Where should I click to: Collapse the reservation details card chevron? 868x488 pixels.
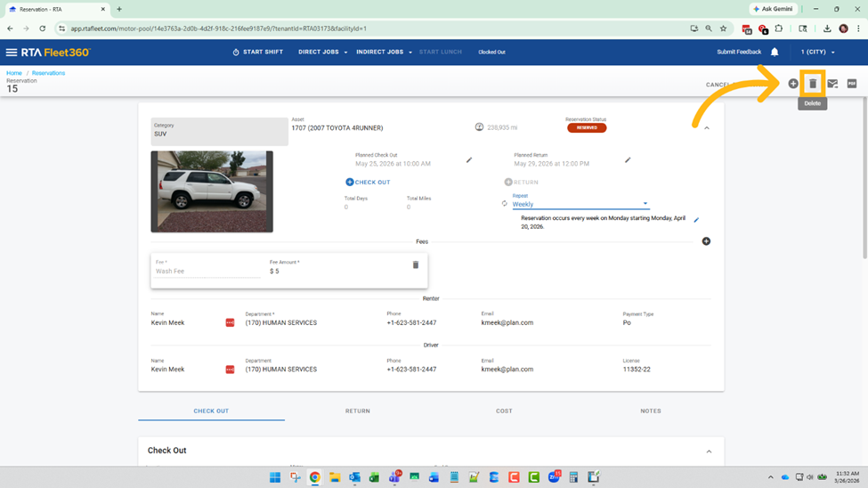tap(707, 128)
